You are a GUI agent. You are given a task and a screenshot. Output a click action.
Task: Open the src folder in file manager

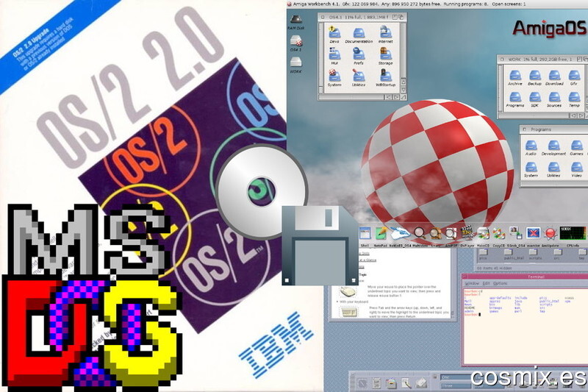558,254
